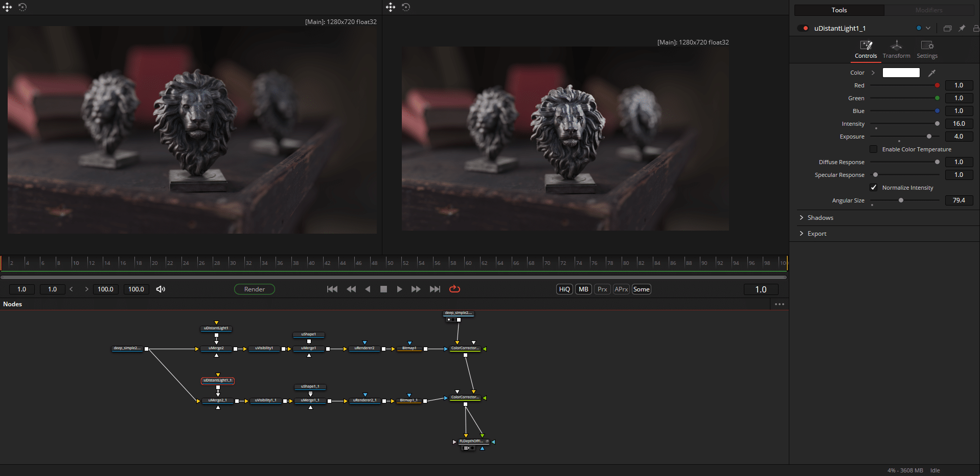Enable HiQ high quality playback
The width and height of the screenshot is (980, 476).
pos(564,289)
